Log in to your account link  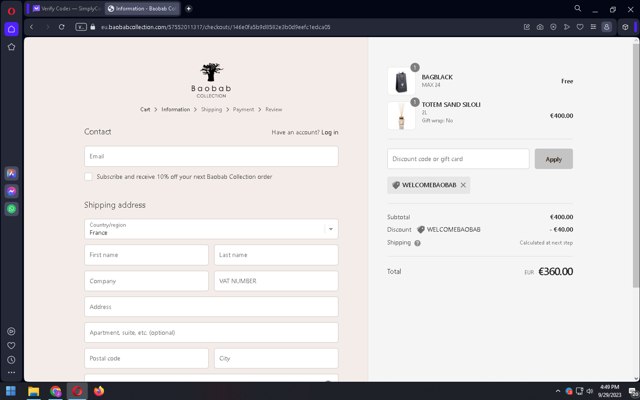point(330,132)
